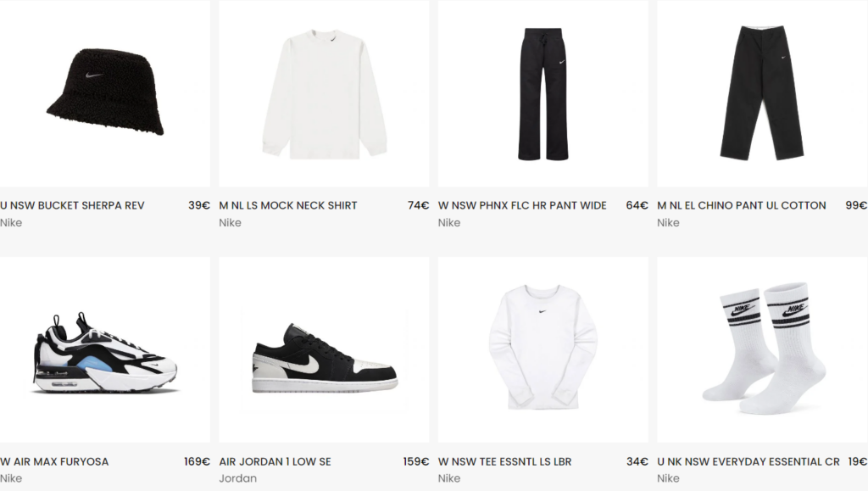Open the white long sleeve tee image

[x=543, y=349]
